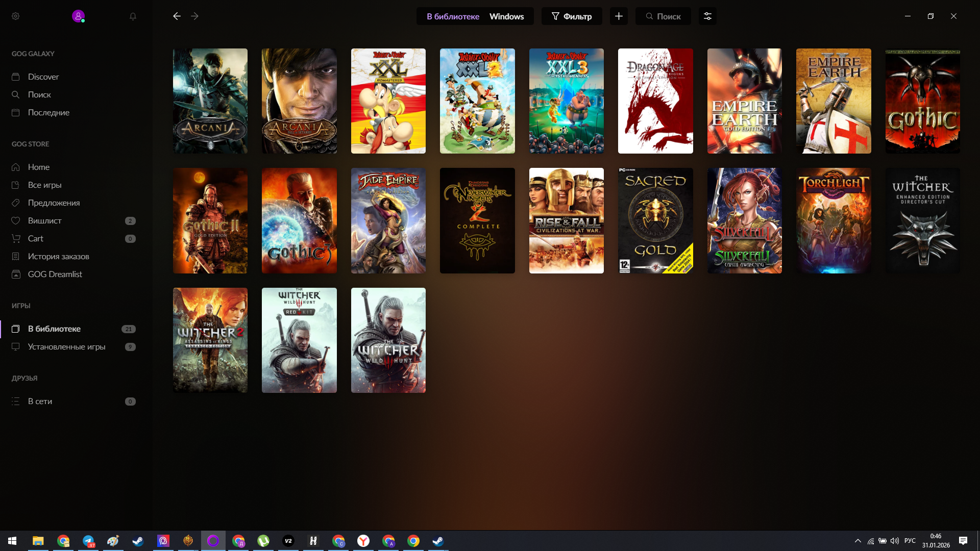
Task: Go back with the left arrow
Action: [x=177, y=16]
